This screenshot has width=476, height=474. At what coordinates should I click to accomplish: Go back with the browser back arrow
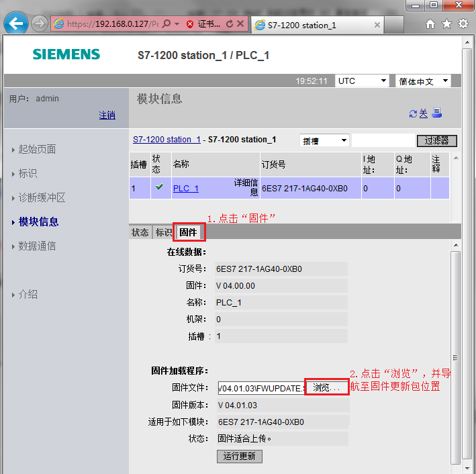16,23
